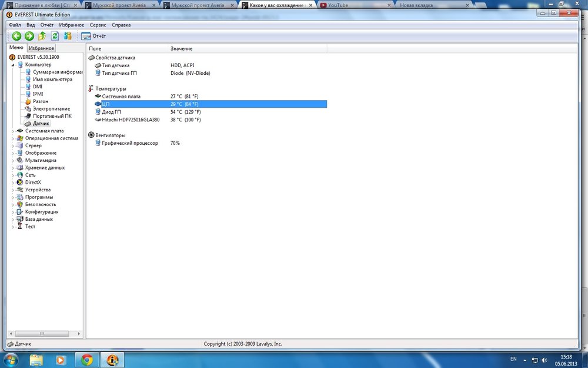The image size is (588, 368).
Task: Click the Значение column header
Action: 181,48
